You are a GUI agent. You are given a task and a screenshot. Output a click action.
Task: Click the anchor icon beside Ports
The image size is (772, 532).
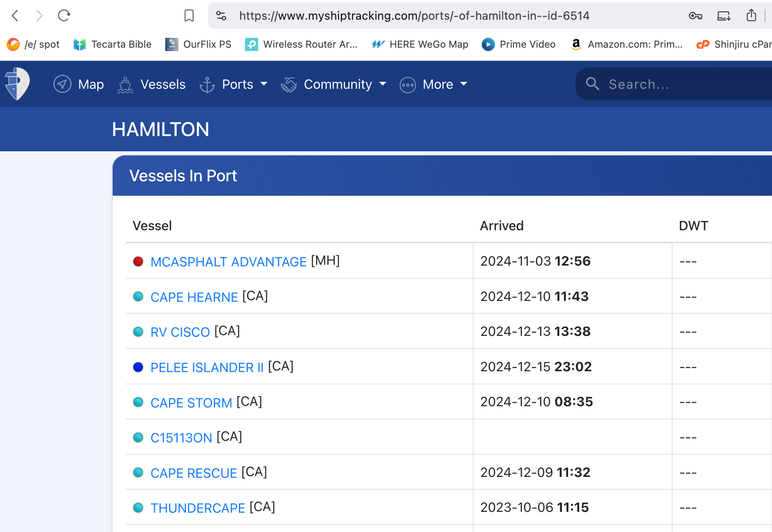tap(207, 84)
